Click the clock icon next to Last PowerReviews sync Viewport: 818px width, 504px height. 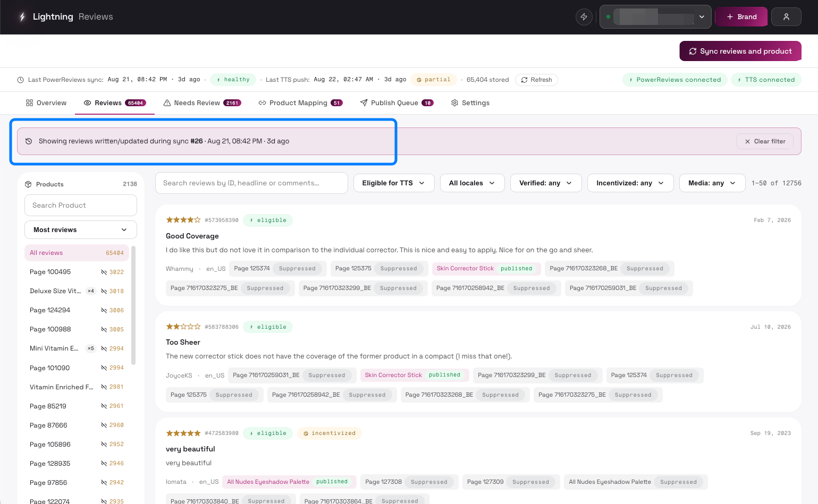[21, 80]
